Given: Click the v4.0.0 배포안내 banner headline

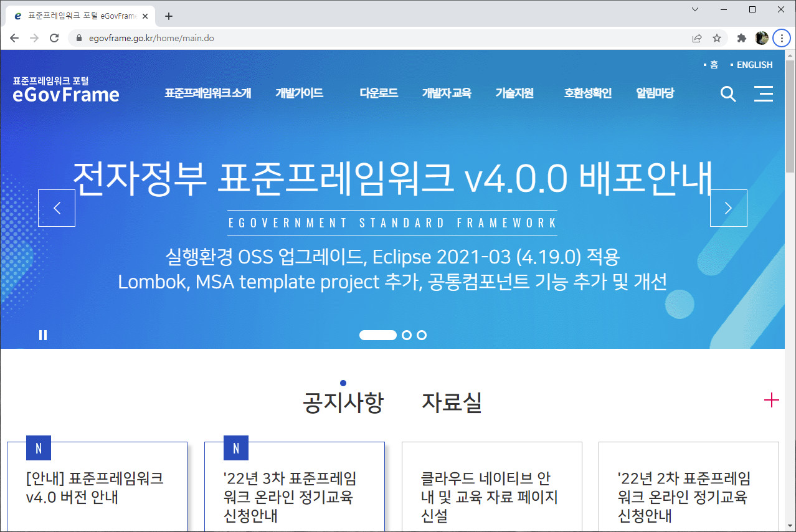Looking at the screenshot, I should click(x=392, y=178).
